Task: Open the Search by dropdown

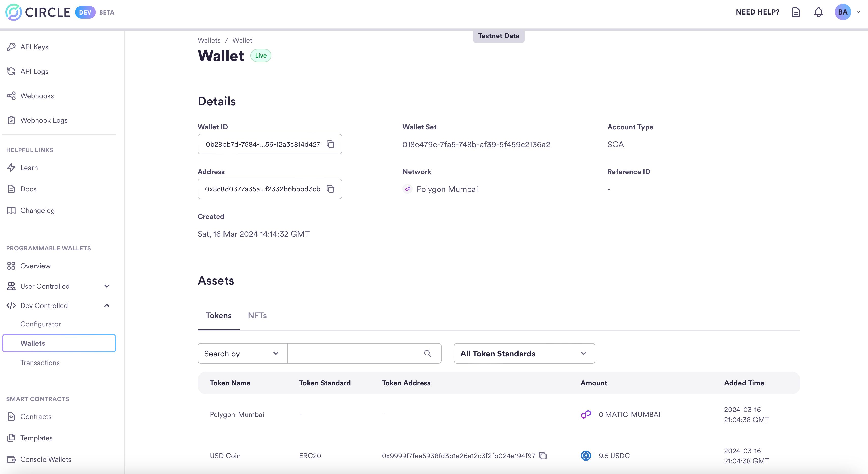Action: (x=242, y=353)
